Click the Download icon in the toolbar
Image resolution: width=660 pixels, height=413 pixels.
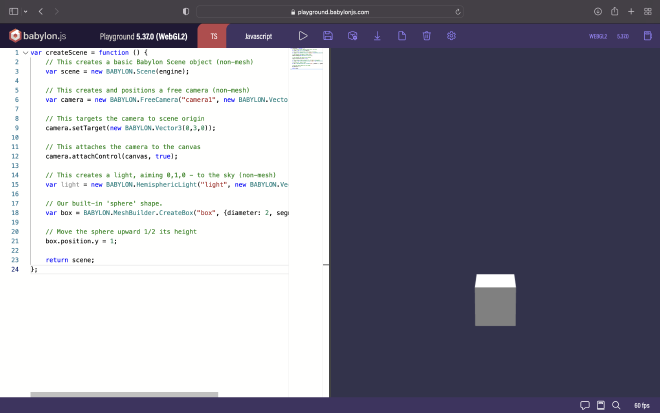(377, 36)
